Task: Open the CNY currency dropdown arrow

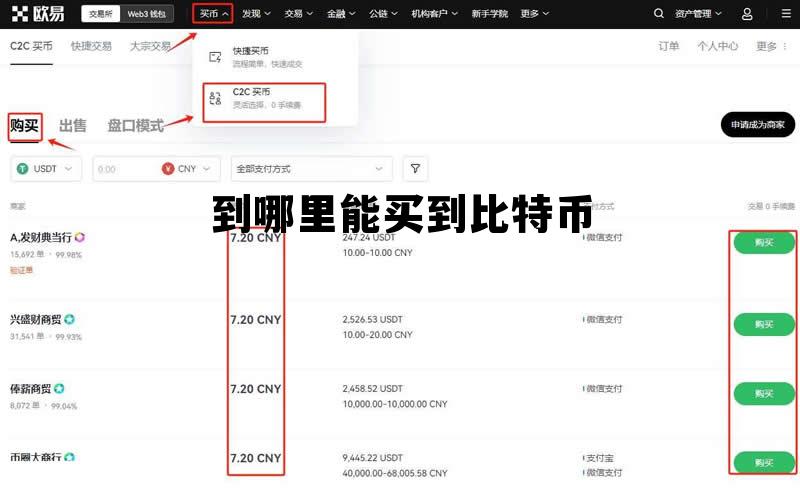Action: pos(207,169)
